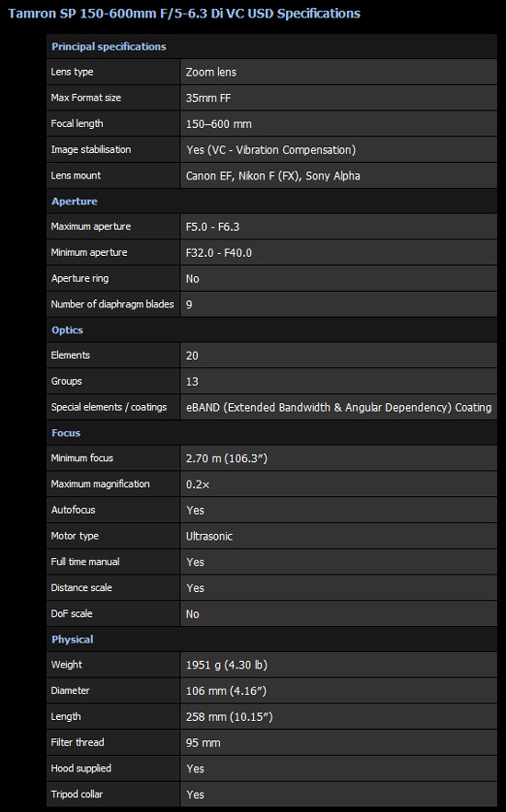This screenshot has width=506, height=812.
Task: Select the Number of diaphragm blades label
Action: click(112, 305)
